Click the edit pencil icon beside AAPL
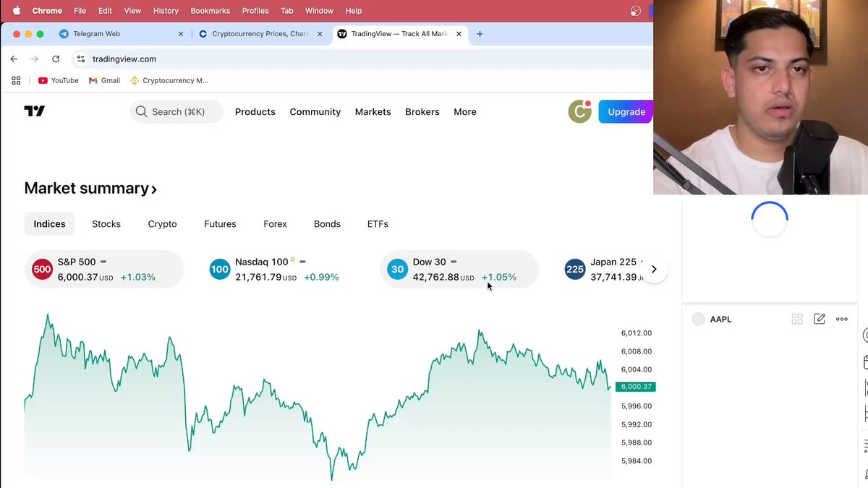The image size is (868, 488). (x=820, y=319)
